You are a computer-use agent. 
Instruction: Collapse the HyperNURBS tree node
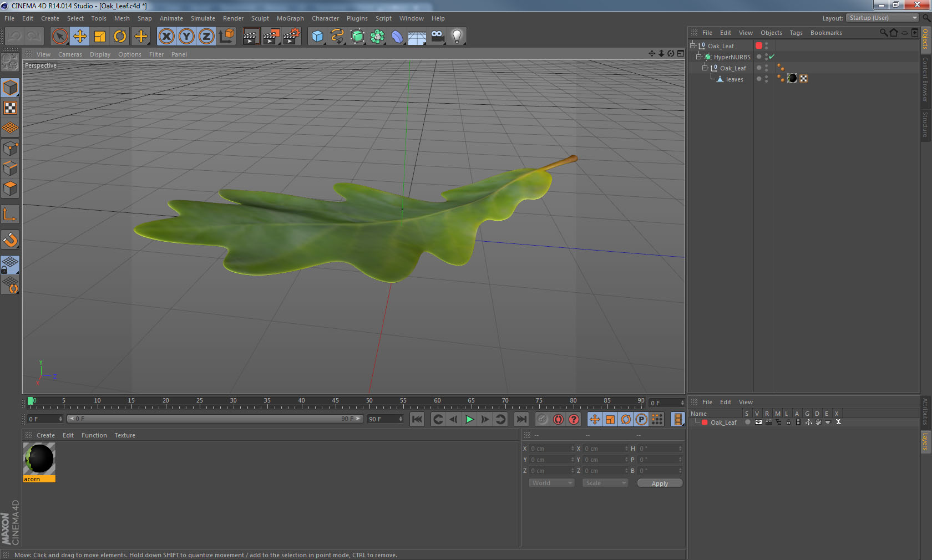(x=699, y=57)
